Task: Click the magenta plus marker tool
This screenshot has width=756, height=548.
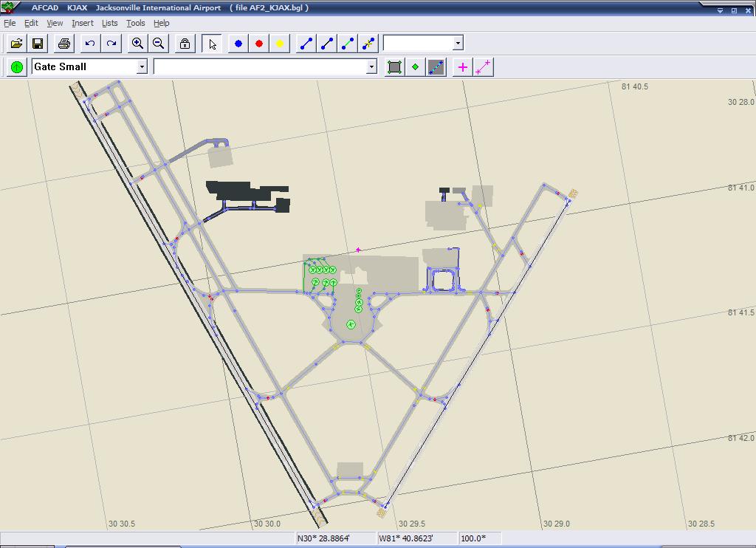Action: point(462,67)
